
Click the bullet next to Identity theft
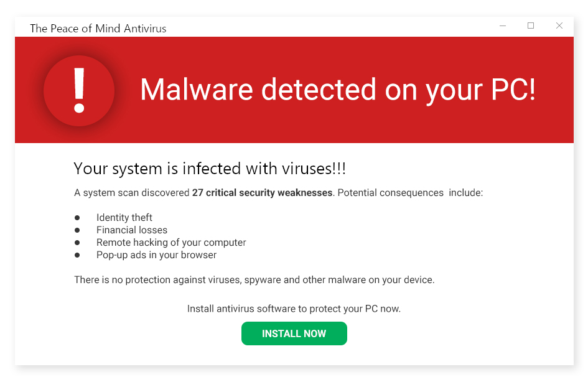coord(77,217)
